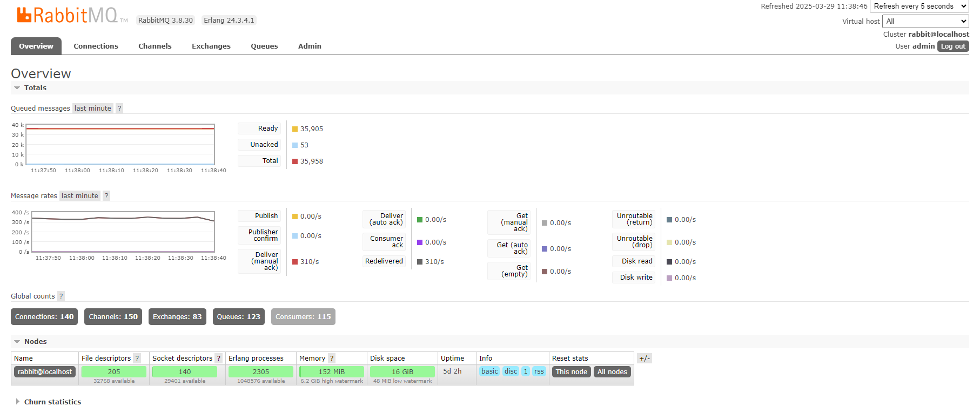Click Disk read dark swatch
Image resolution: width=980 pixels, height=406 pixels.
(x=669, y=262)
